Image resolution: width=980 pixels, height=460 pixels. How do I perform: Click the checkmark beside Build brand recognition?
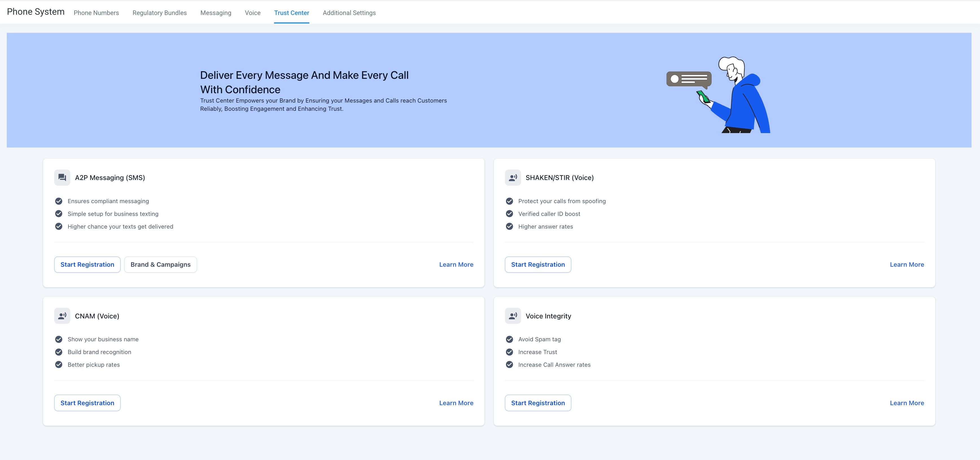tap(59, 352)
